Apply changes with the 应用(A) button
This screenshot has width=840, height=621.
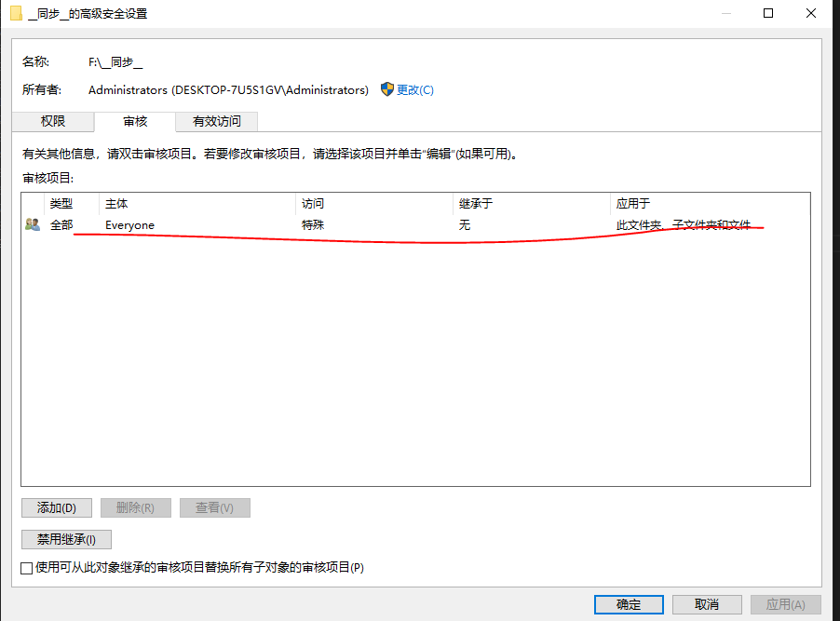pos(785,604)
